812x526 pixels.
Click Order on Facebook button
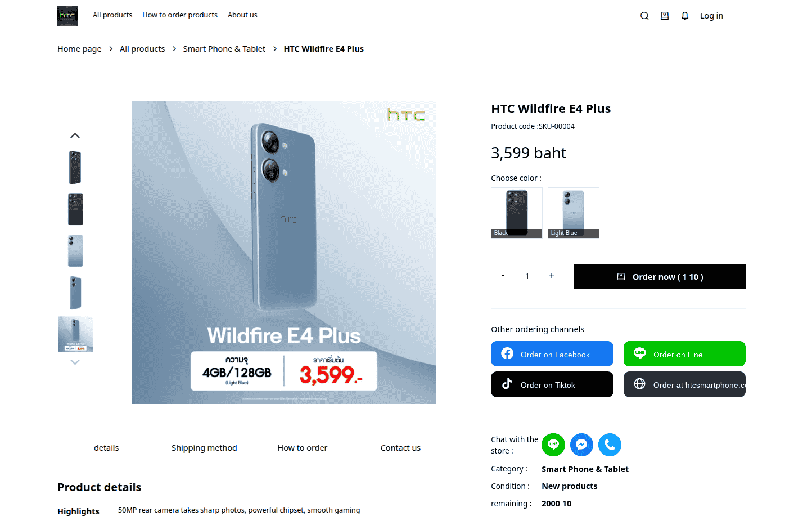click(552, 354)
